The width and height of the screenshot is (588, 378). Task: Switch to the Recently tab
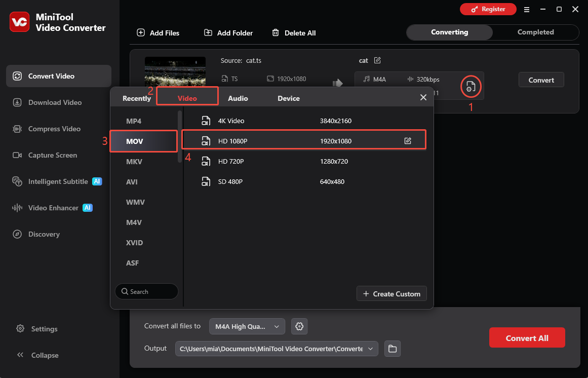pos(137,98)
